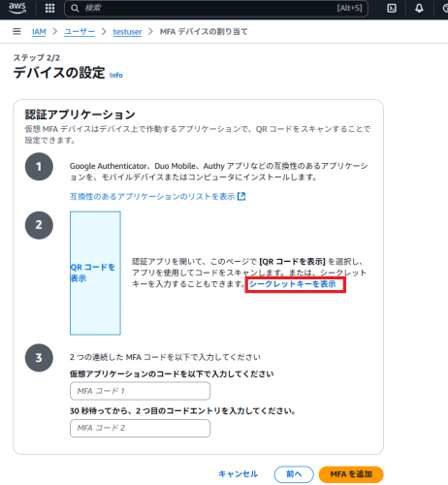Open 互換性のあるアプリケーションのリストを表示 link
This screenshot has height=485, width=448.
coord(152,196)
